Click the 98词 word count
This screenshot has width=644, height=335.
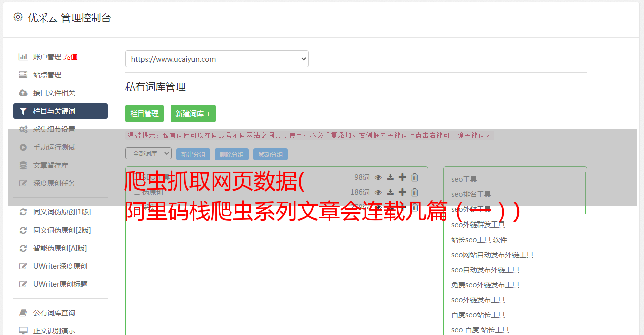pyautogui.click(x=362, y=177)
